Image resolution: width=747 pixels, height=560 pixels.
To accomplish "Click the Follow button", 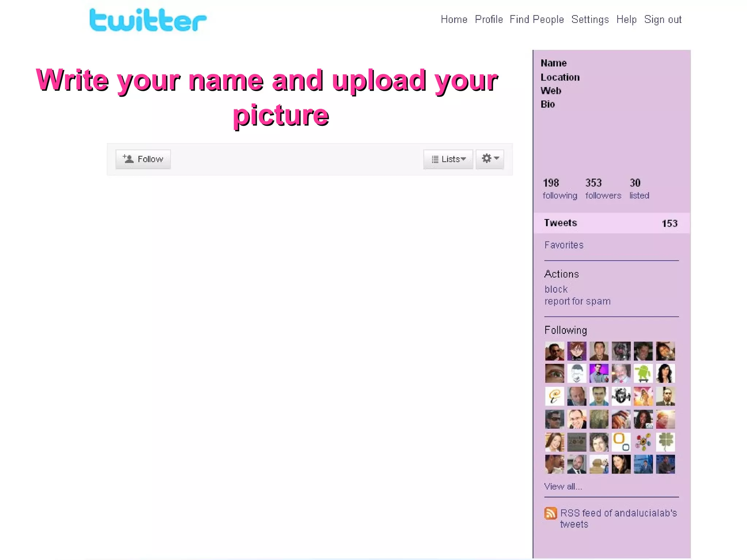I will tap(143, 159).
